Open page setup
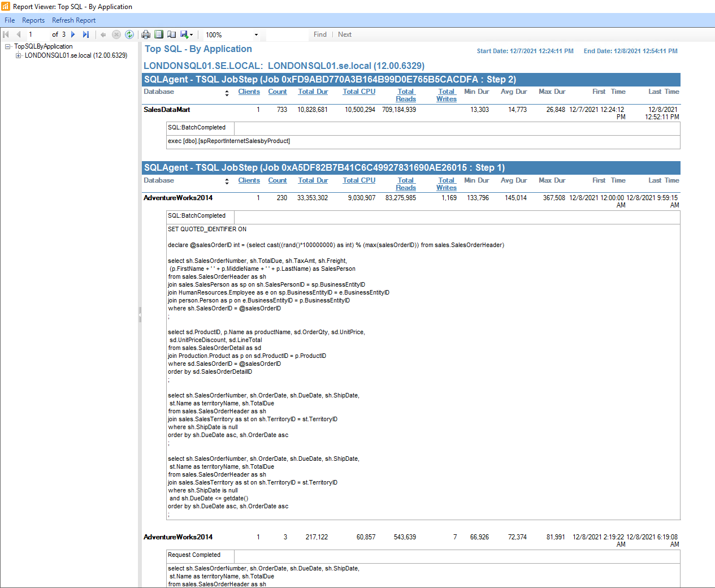 pos(171,34)
